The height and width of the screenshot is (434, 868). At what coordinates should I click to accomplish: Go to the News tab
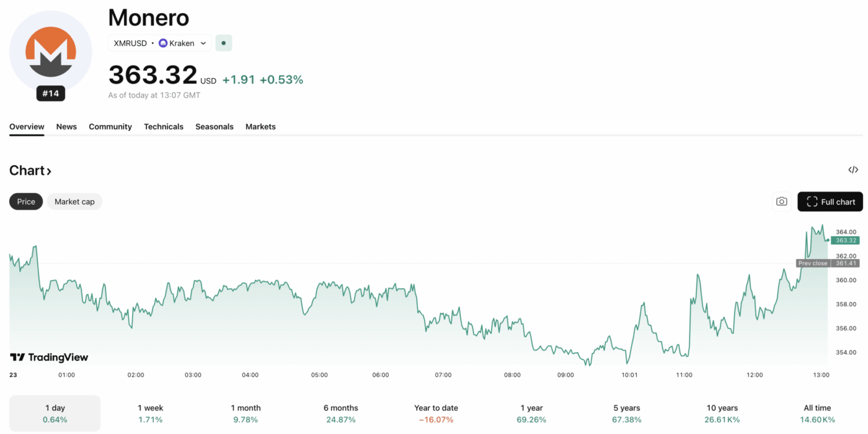[66, 126]
